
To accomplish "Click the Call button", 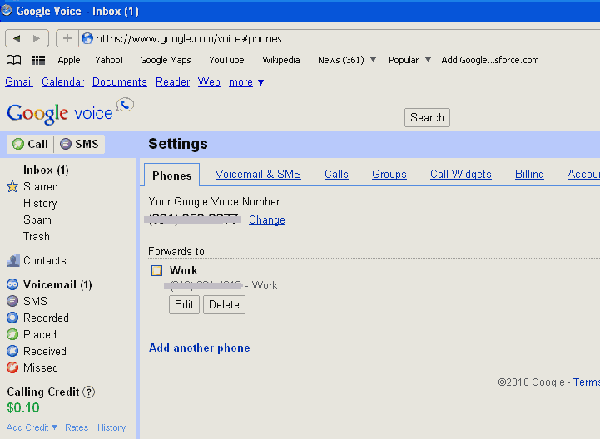I will [30, 144].
